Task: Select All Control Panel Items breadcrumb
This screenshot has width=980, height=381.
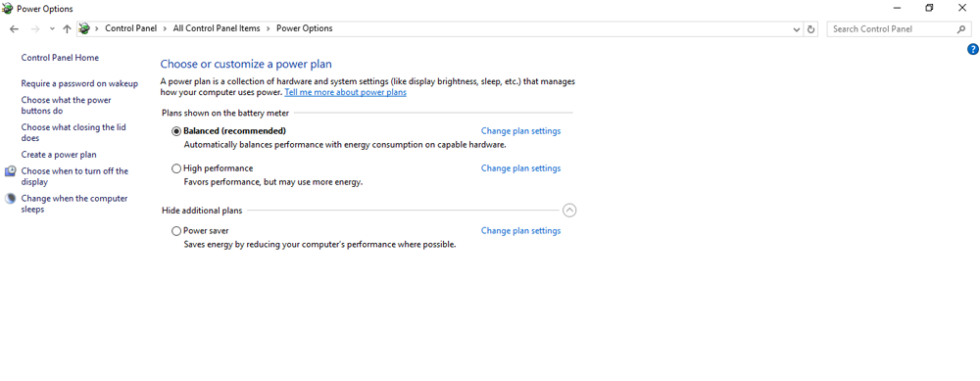Action: click(x=217, y=28)
